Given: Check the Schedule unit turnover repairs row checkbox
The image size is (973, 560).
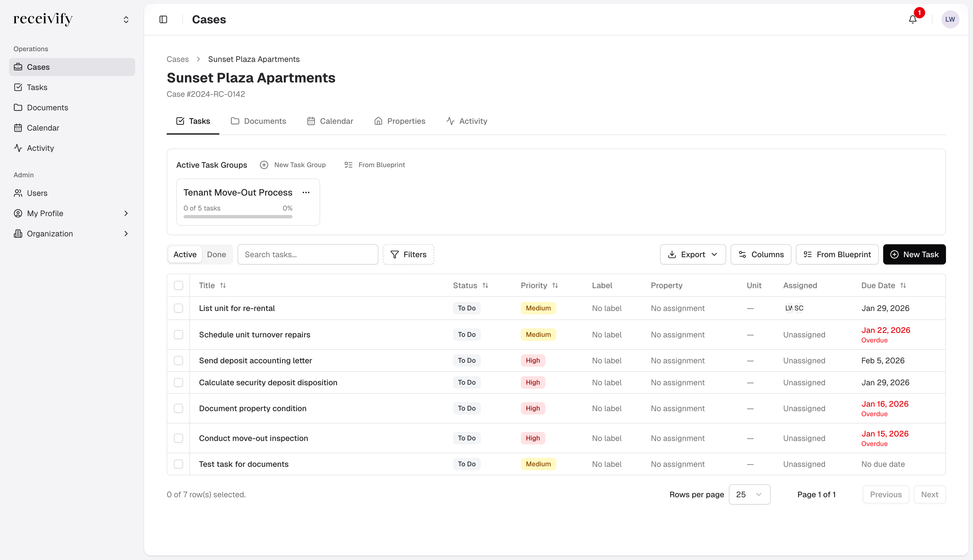Looking at the screenshot, I should tap(178, 335).
